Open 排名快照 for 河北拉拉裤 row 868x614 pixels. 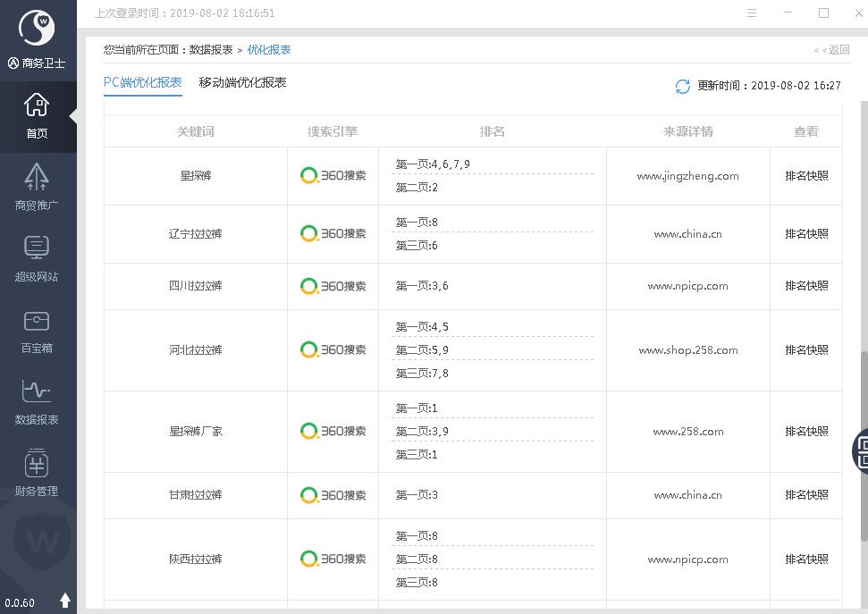[806, 350]
